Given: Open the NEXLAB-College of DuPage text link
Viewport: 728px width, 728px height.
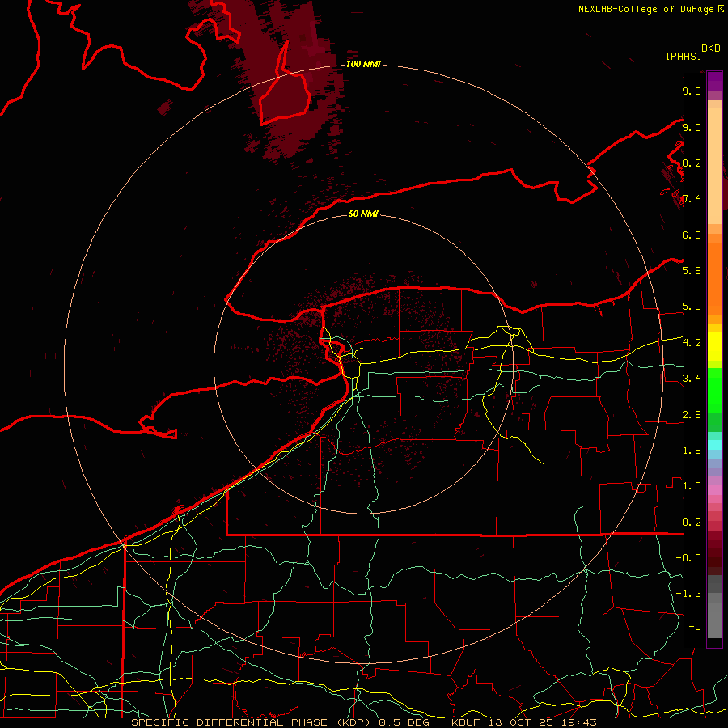Looking at the screenshot, I should [x=646, y=9].
